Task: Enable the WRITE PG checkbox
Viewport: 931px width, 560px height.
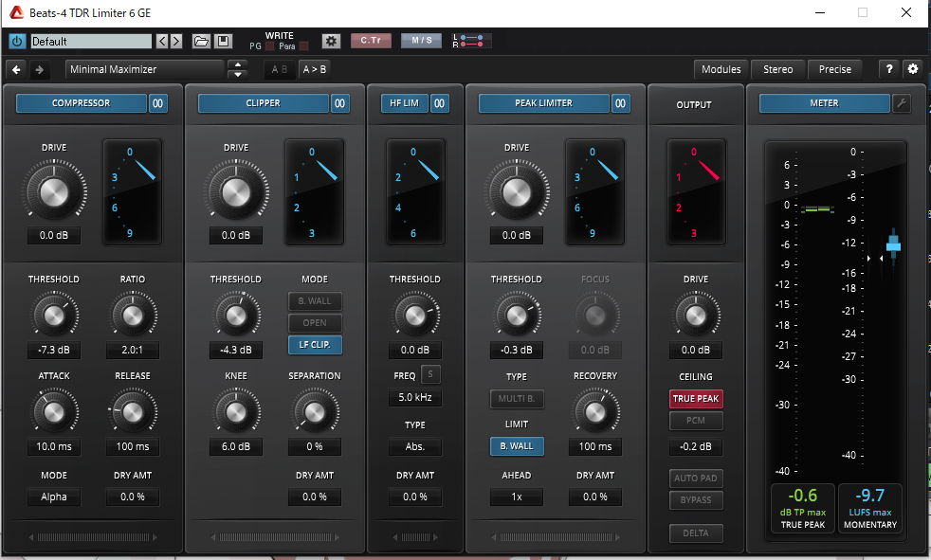Action: click(x=269, y=46)
